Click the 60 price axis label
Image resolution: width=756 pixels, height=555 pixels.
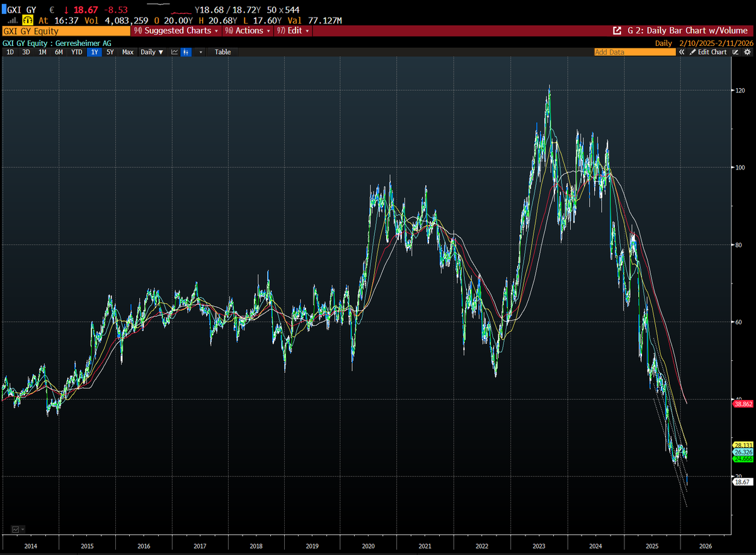738,322
